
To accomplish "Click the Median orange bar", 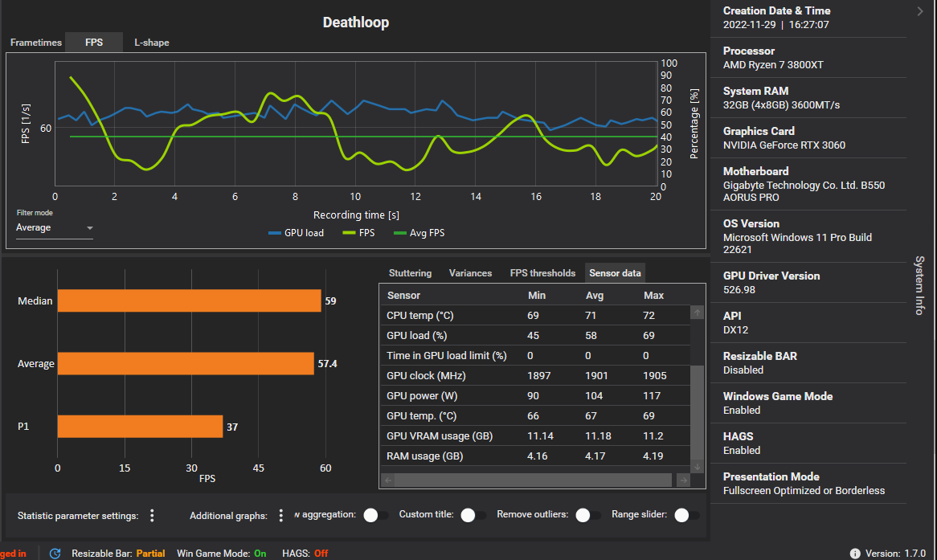I will coord(190,300).
